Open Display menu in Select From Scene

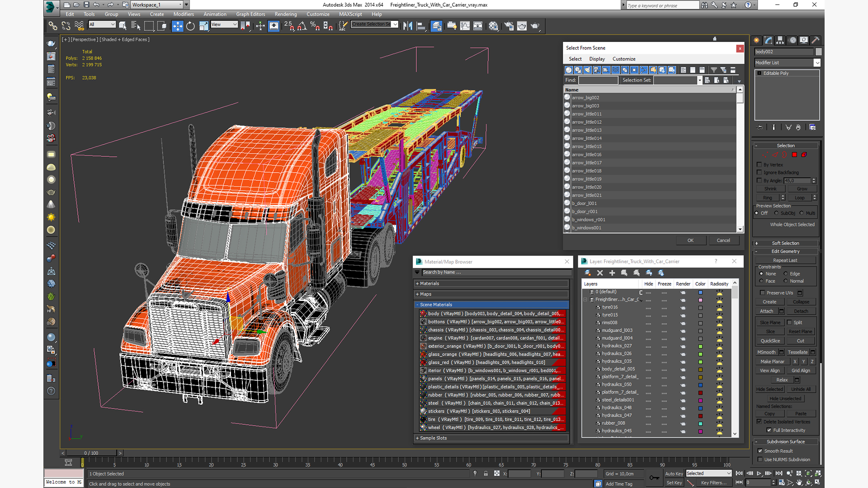tap(597, 59)
